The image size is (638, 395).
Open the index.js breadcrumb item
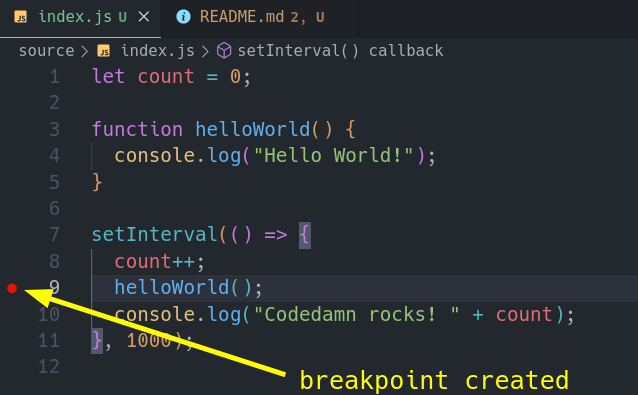[158, 51]
